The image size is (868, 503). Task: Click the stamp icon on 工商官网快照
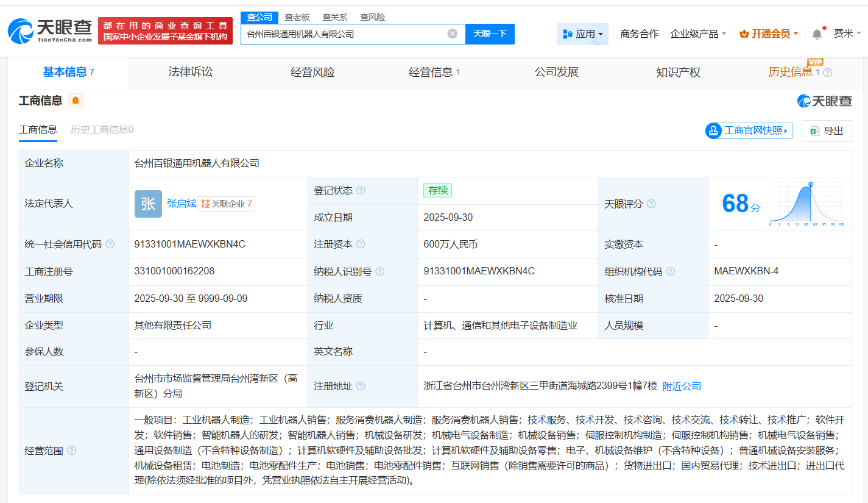click(713, 130)
